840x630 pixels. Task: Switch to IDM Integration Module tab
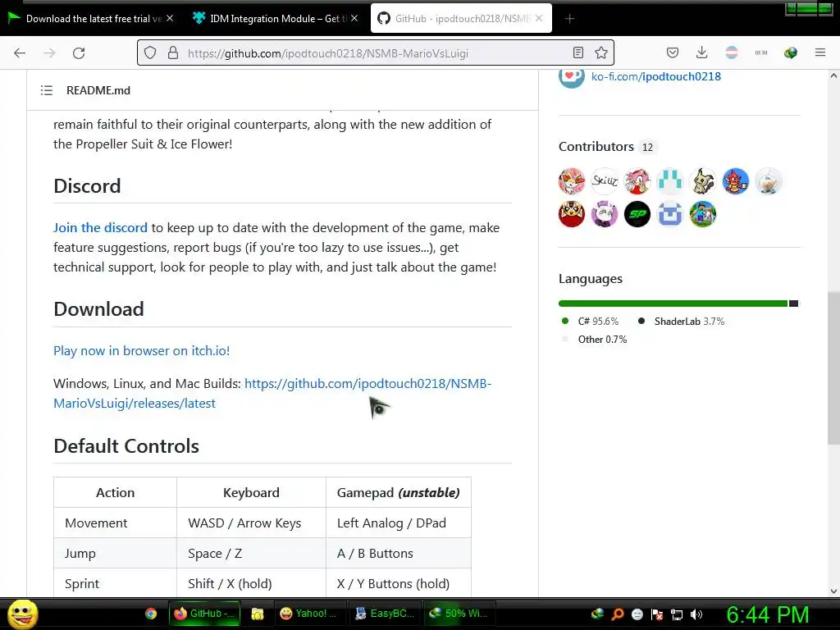pyautogui.click(x=273, y=18)
